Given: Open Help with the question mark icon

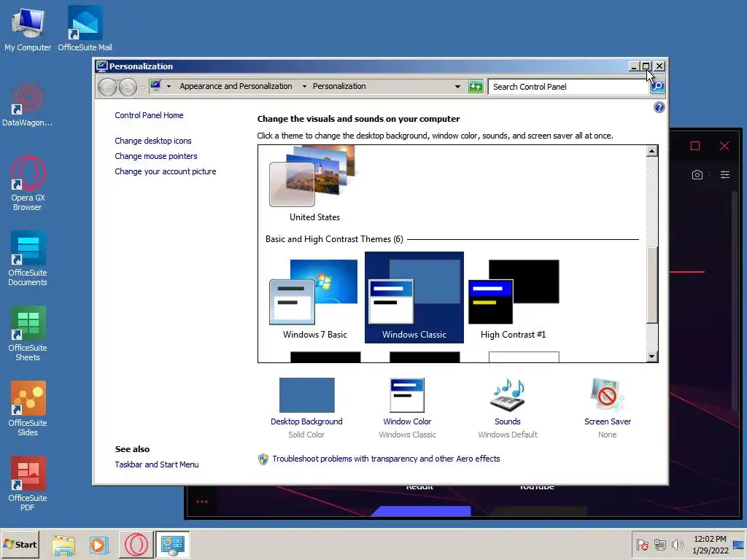Looking at the screenshot, I should 659,107.
